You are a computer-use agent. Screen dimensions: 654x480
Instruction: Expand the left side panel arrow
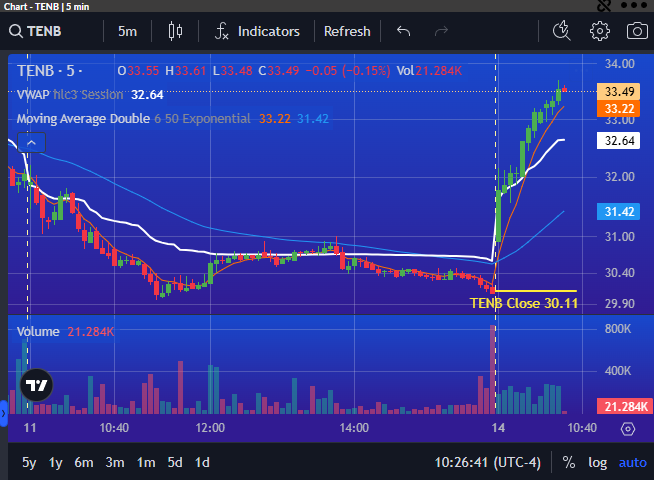coord(3,413)
